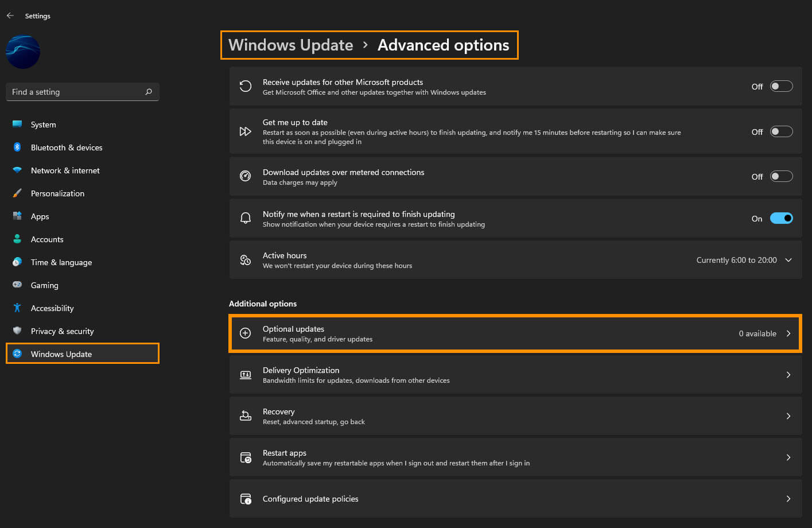
Task: Select Time & language in the sidebar
Action: click(83, 262)
